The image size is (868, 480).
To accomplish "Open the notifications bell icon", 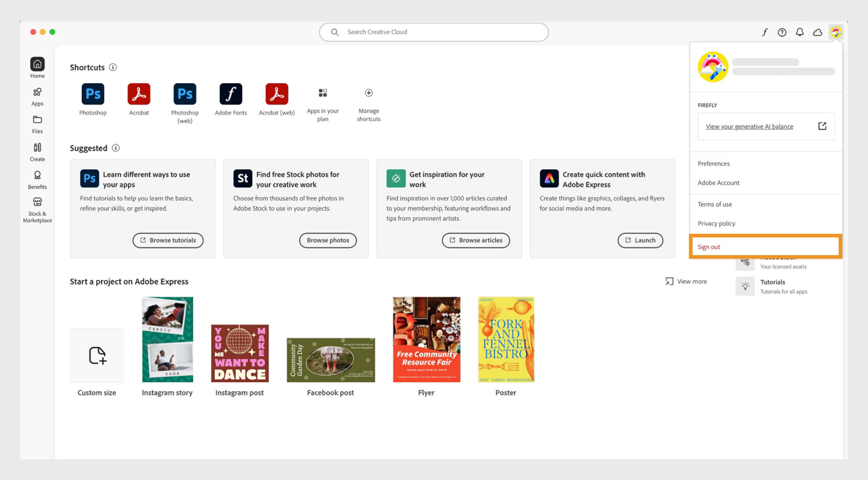I will tap(800, 32).
